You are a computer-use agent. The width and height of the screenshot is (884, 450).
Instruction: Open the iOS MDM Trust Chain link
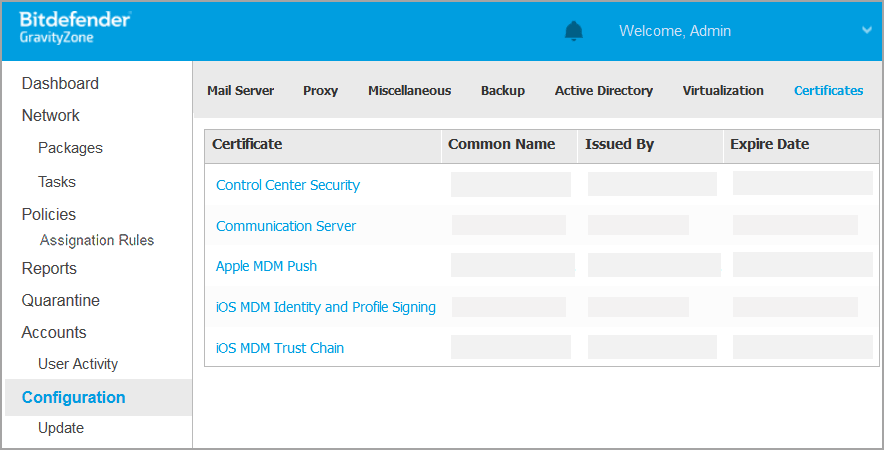pos(280,348)
